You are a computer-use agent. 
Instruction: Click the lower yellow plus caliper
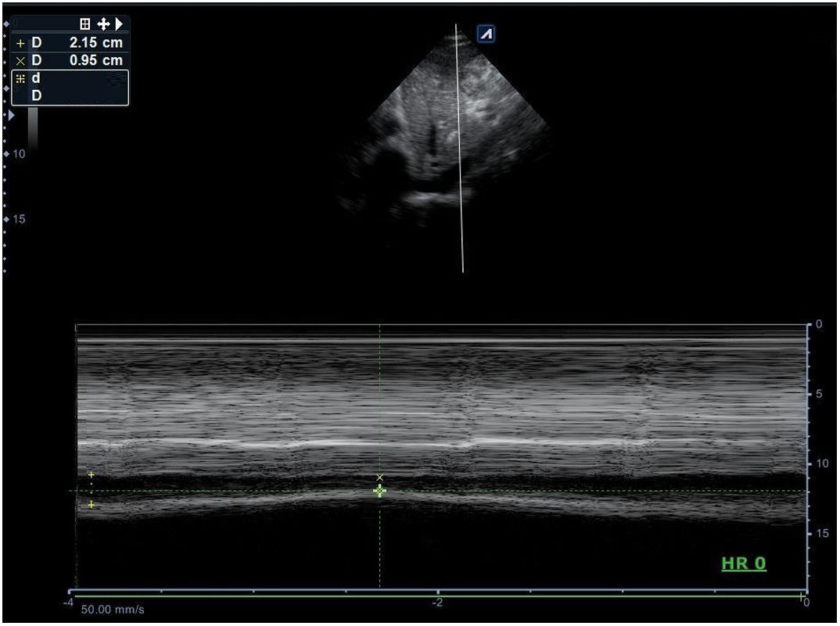tap(91, 505)
